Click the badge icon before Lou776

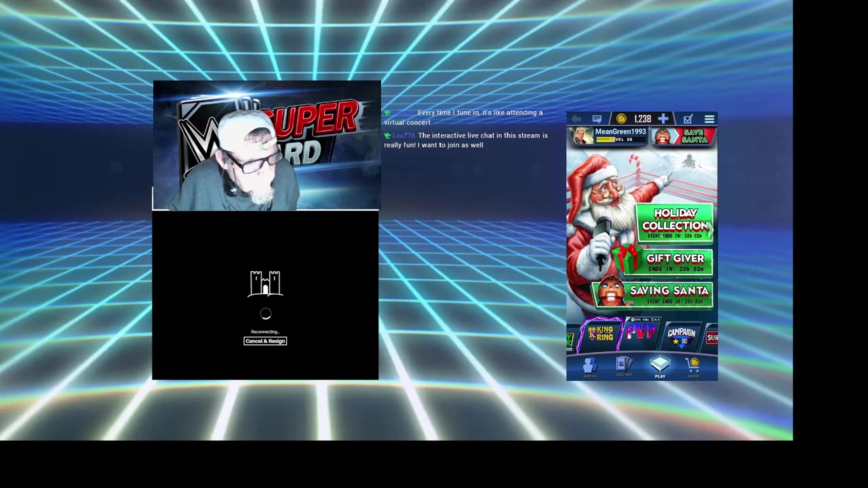point(387,136)
